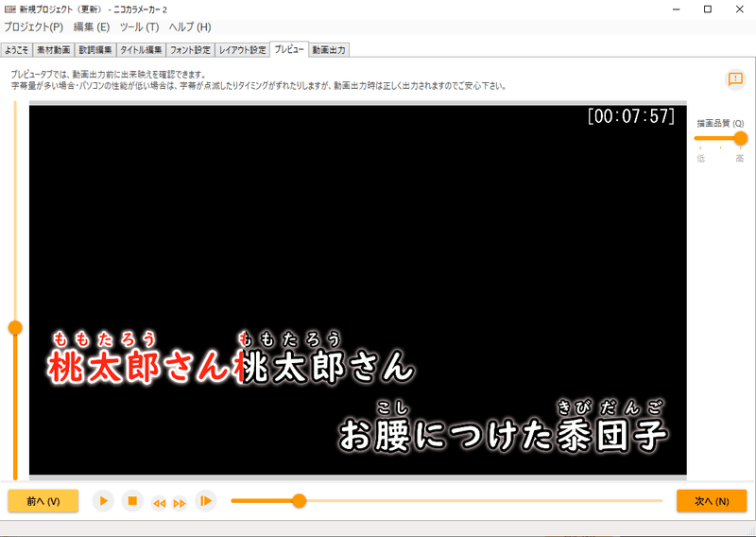Click the preview video area
Screen dimensions: 756x537
(358, 290)
